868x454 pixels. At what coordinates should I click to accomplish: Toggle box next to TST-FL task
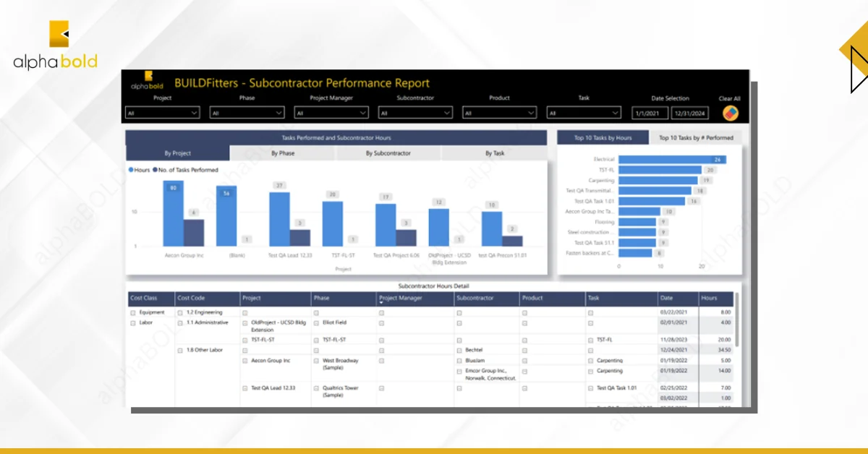(591, 339)
